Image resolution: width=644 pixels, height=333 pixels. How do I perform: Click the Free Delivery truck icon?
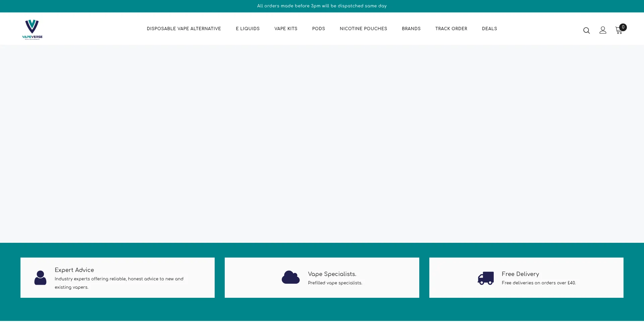tap(486, 278)
